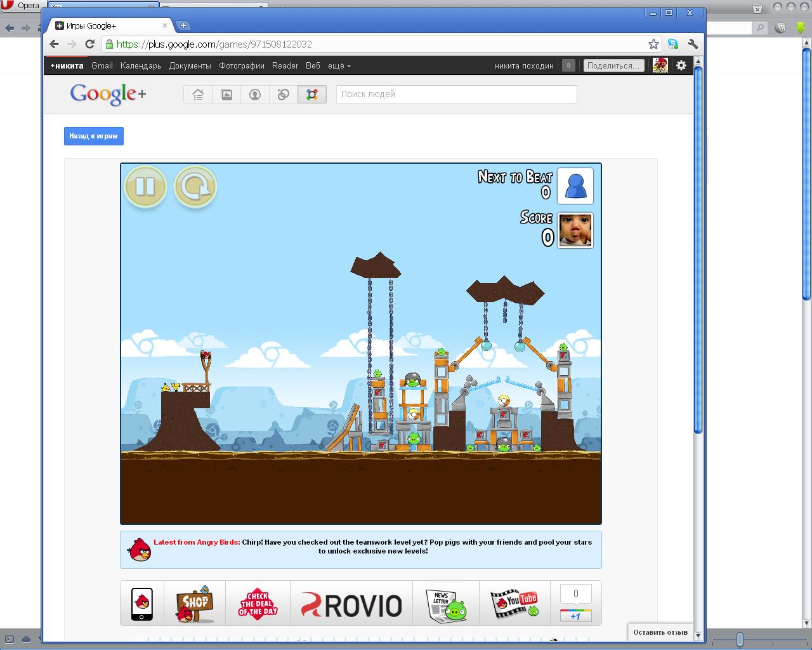This screenshot has width=812, height=650.
Task: Open the Google+ Profile icon
Action: (x=255, y=95)
